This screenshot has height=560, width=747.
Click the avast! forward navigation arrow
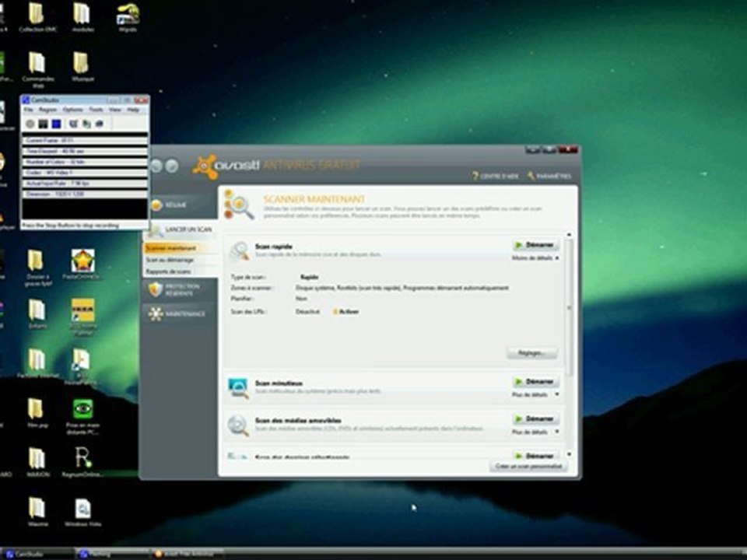pos(172,166)
